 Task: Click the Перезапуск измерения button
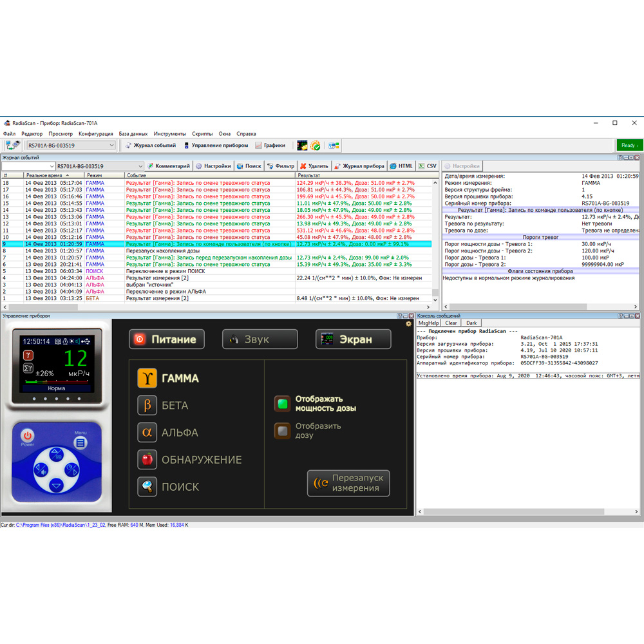pyautogui.click(x=348, y=483)
